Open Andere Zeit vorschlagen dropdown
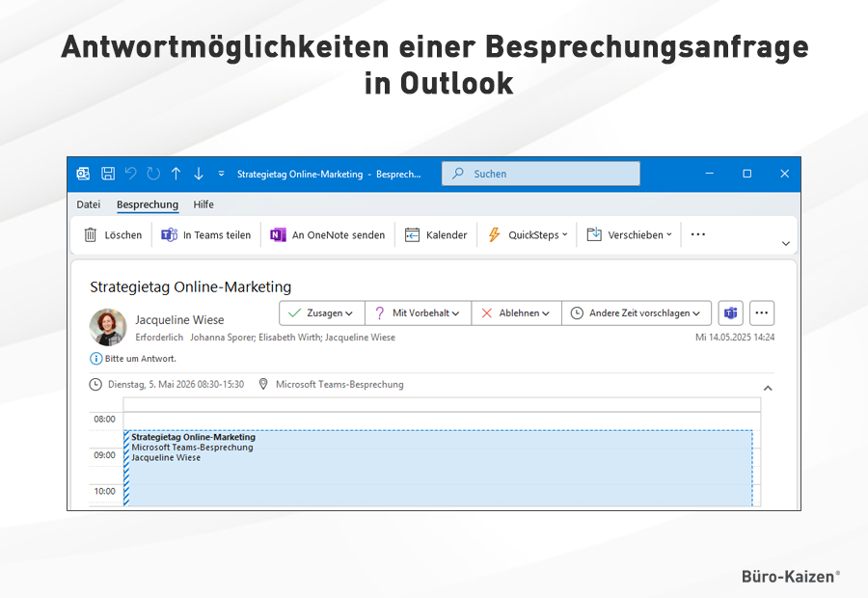The image size is (868, 598). pyautogui.click(x=637, y=313)
